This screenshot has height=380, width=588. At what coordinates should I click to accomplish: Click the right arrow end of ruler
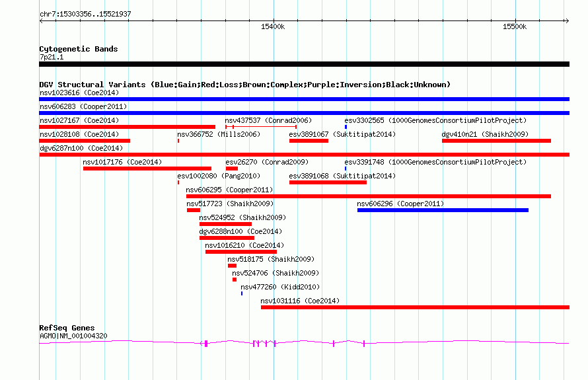point(567,20)
